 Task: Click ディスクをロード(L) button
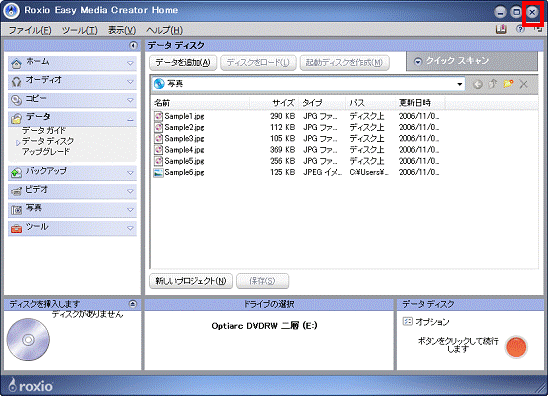[x=258, y=63]
